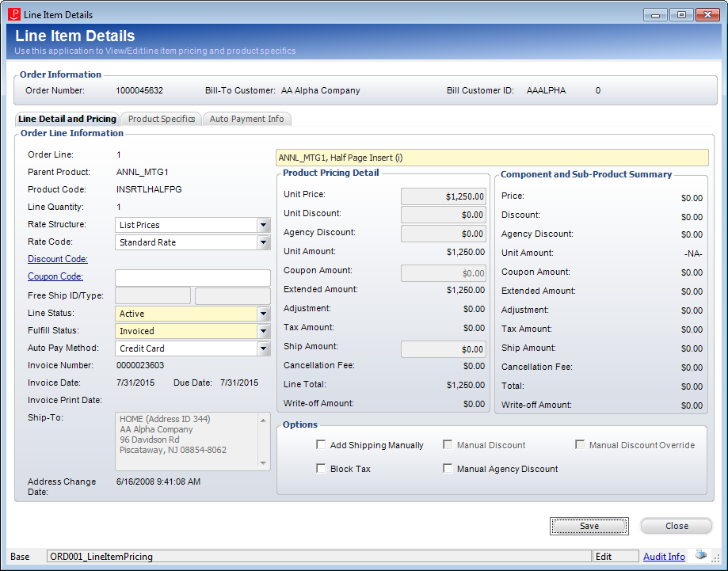The width and height of the screenshot is (728, 571).
Task: Click the AAALPHA customer ID value
Action: (546, 90)
